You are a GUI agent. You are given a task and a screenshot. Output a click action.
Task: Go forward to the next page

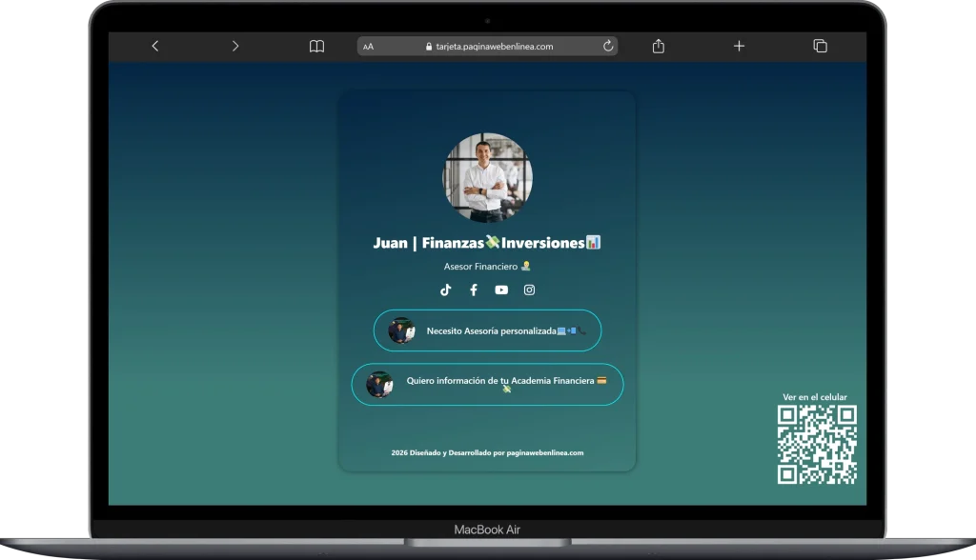pos(235,46)
